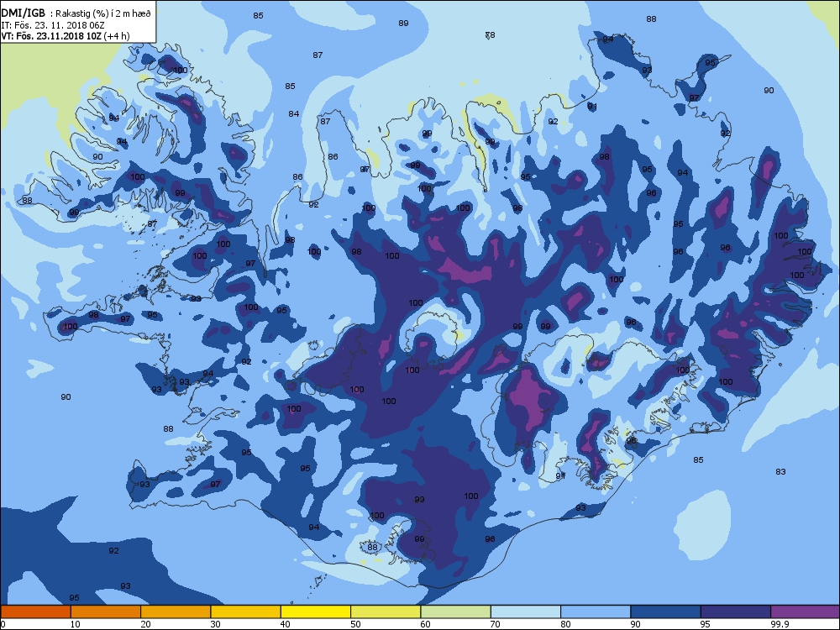This screenshot has height=630, width=840.
Task: Click the '80' tick label on color scale
Action: click(x=565, y=623)
